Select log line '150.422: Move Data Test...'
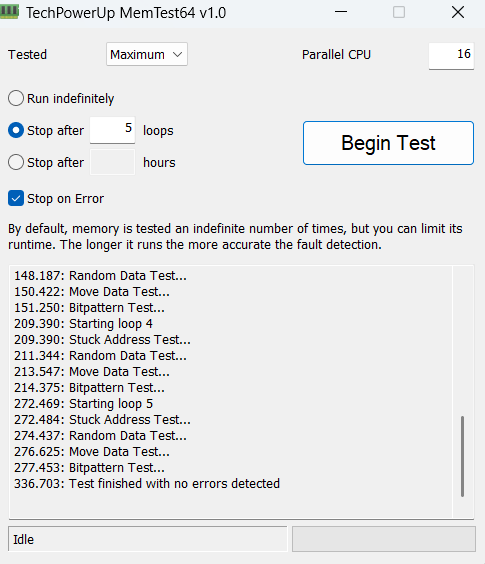 click(x=92, y=292)
